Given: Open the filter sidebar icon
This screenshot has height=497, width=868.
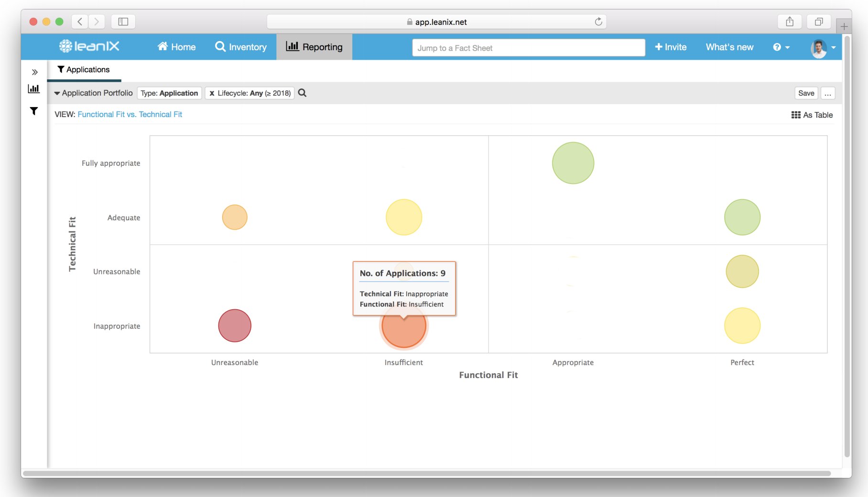Looking at the screenshot, I should 33,111.
